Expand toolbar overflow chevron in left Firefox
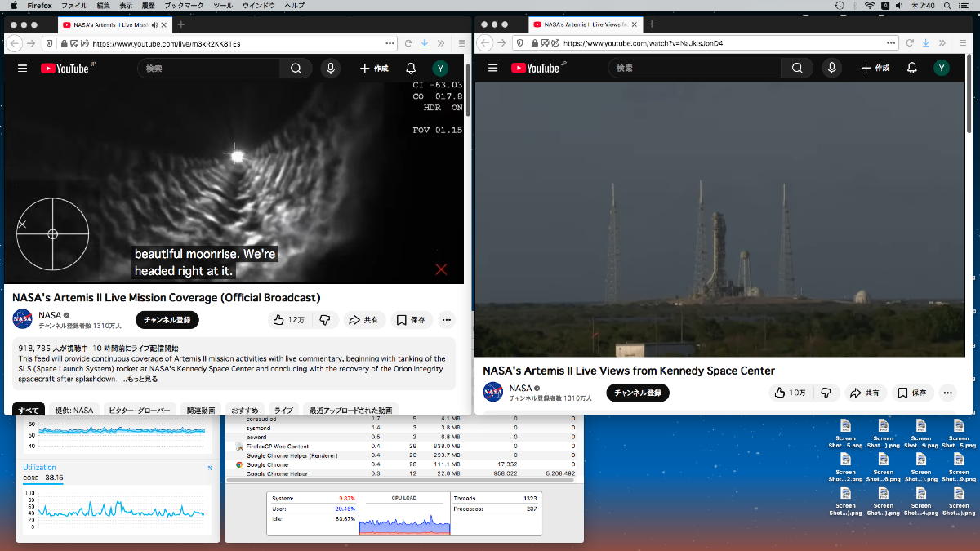 441,43
